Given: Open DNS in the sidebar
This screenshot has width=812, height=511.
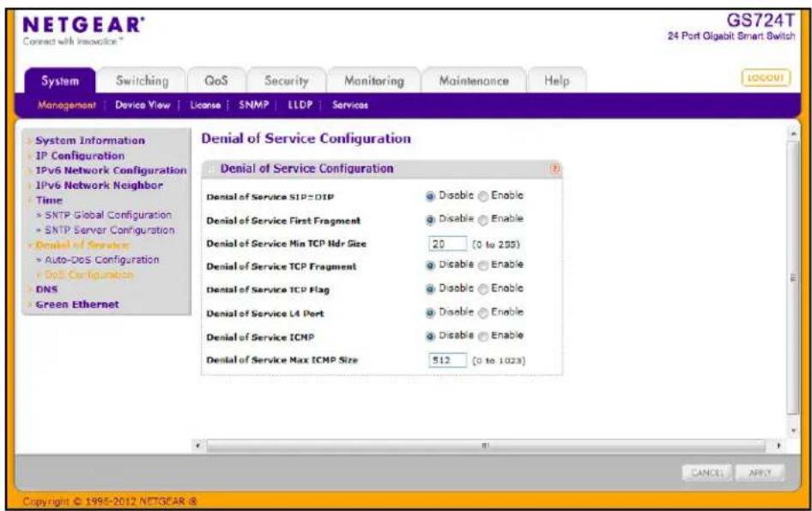Looking at the screenshot, I should [x=46, y=289].
